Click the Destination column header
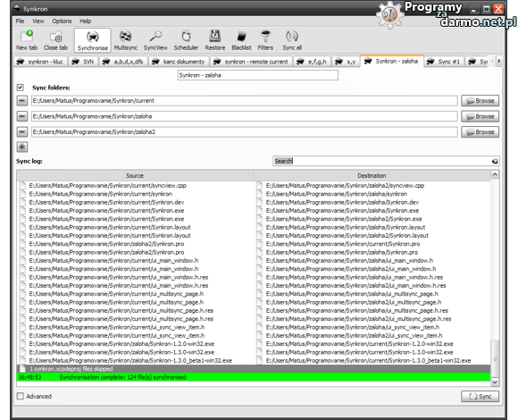The height and width of the screenshot is (420, 518). 372,175
